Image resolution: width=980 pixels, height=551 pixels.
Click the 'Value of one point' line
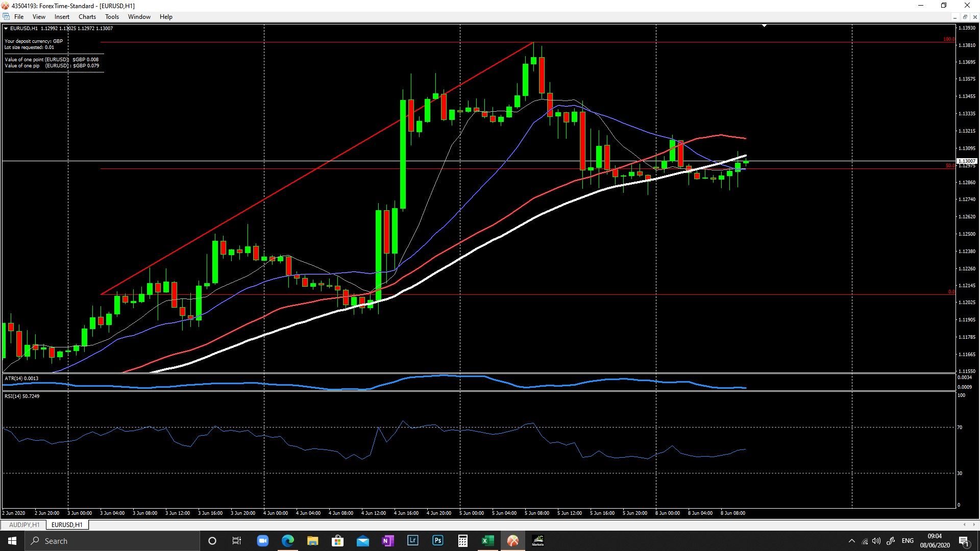click(52, 59)
